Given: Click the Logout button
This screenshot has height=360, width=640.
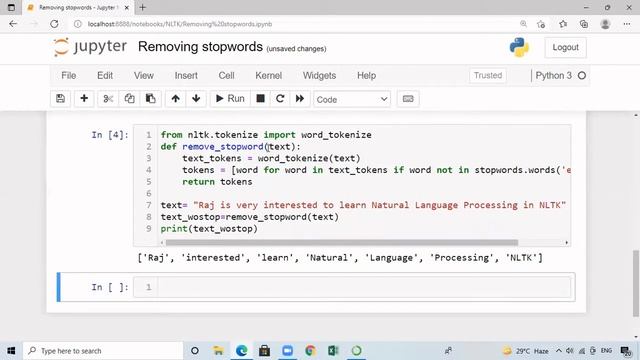Looking at the screenshot, I should tap(565, 47).
